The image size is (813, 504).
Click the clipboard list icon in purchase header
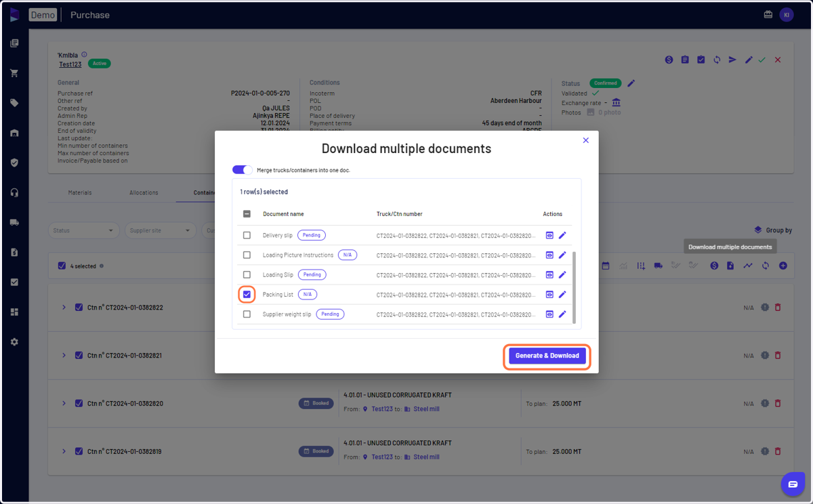(x=685, y=60)
